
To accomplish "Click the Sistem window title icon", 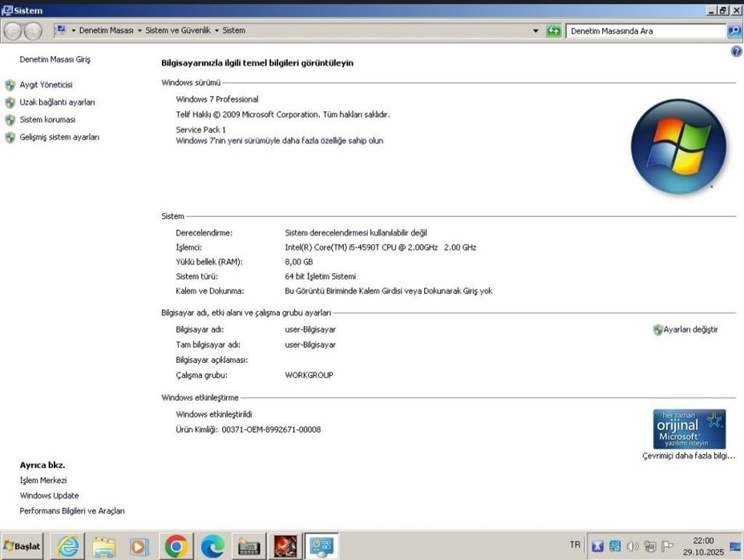I will (x=6, y=10).
